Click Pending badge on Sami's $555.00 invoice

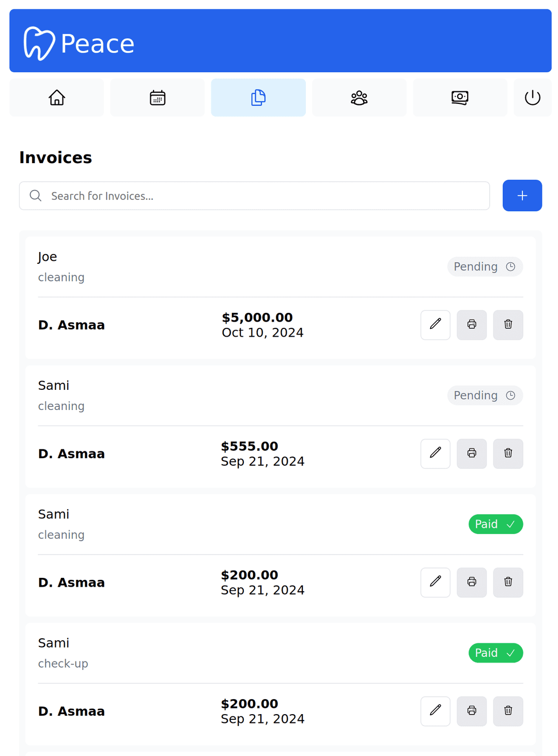click(485, 396)
